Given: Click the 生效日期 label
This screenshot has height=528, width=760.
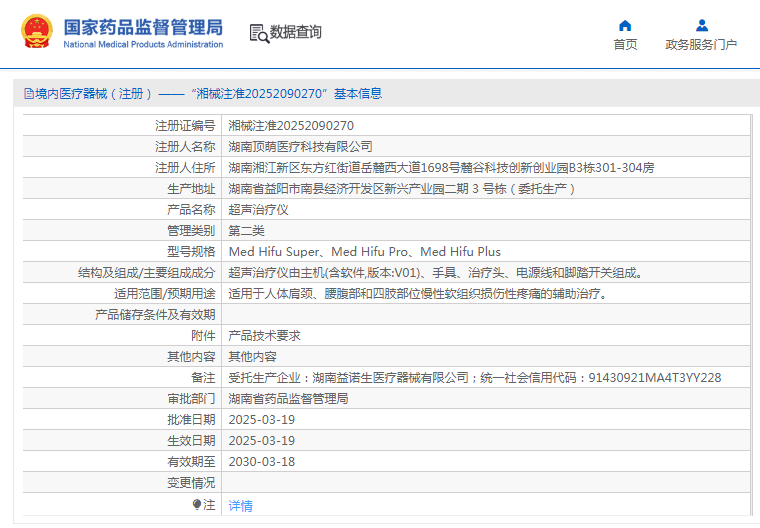Looking at the screenshot, I should tap(191, 441).
